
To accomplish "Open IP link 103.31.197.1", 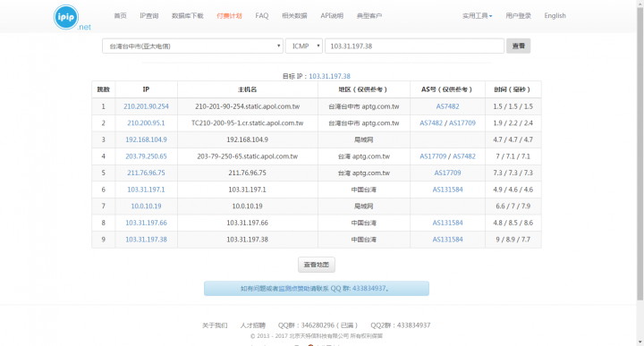I will [146, 190].
